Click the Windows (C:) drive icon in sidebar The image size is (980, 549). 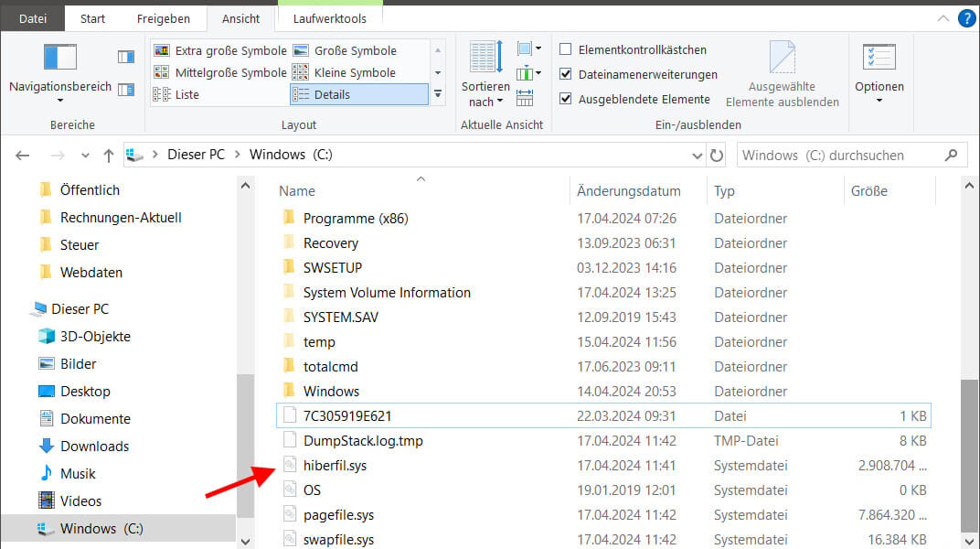point(45,528)
